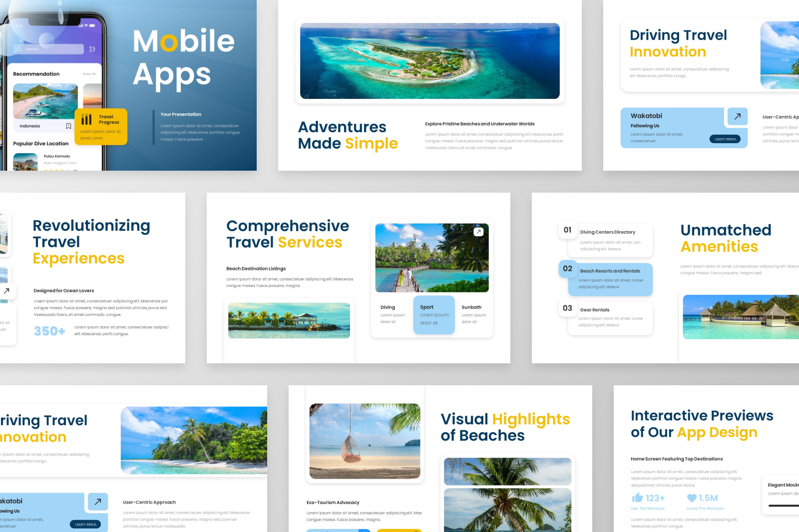Click the magnifier icon in the search bar

tap(20, 50)
